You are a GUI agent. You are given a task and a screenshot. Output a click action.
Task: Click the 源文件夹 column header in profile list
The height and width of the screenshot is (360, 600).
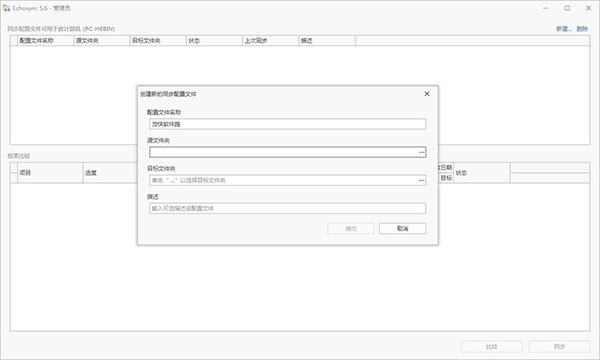[101, 41]
